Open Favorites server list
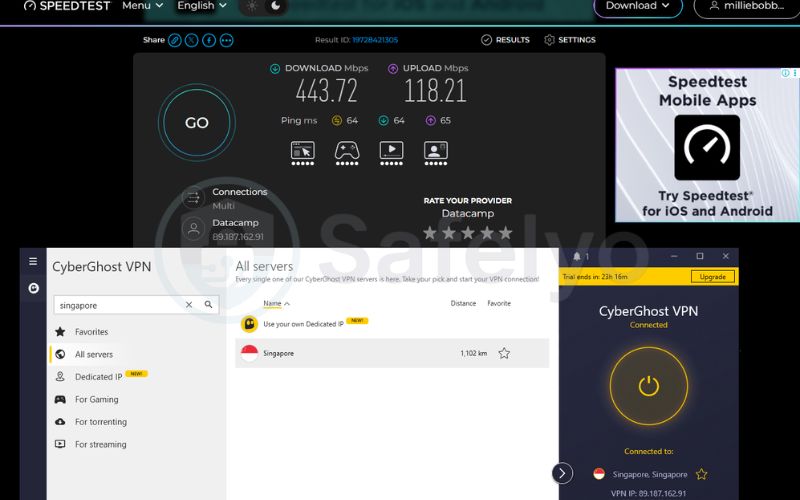Screen dimensions: 800x500 click(x=91, y=332)
